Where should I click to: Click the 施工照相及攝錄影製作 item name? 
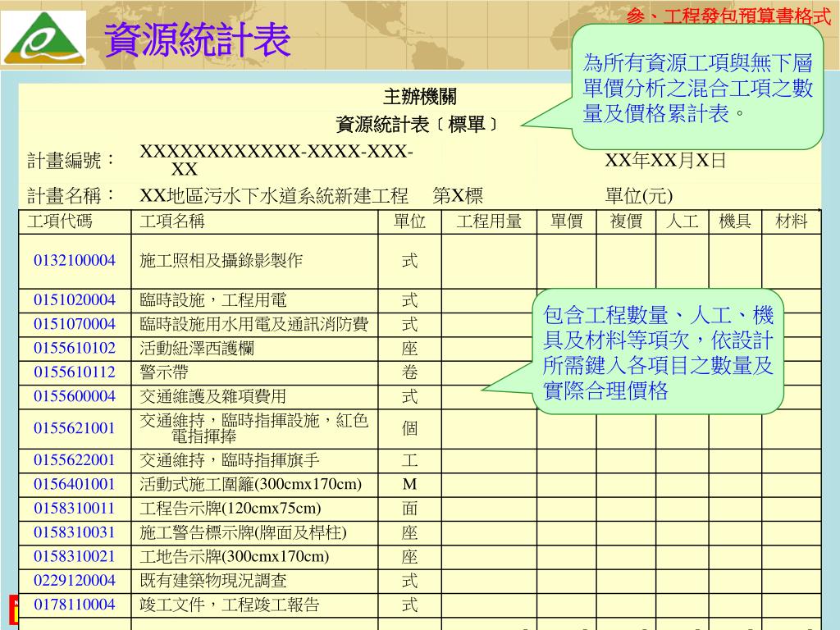(x=221, y=260)
